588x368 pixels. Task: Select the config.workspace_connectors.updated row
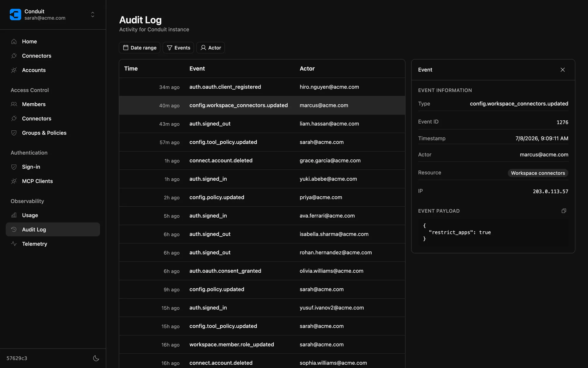click(262, 105)
